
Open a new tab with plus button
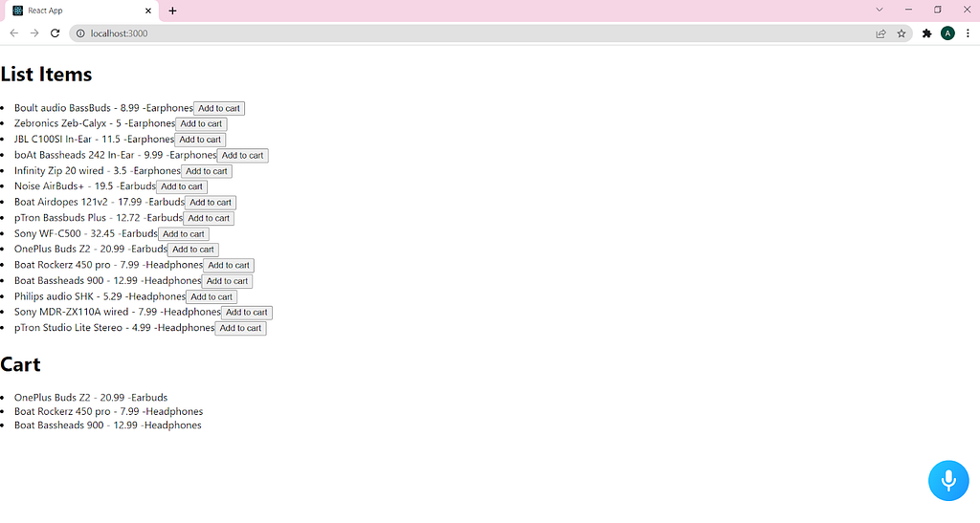[x=172, y=11]
